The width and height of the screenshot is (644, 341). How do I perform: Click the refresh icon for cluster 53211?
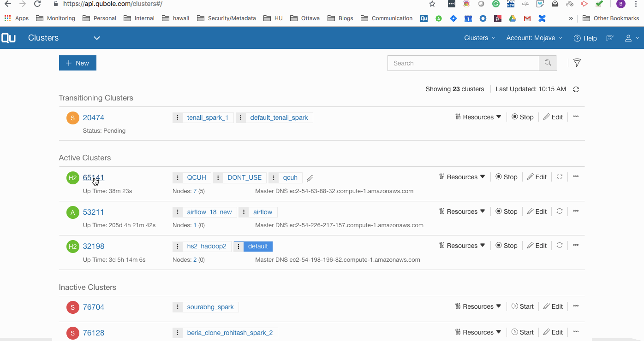(560, 211)
